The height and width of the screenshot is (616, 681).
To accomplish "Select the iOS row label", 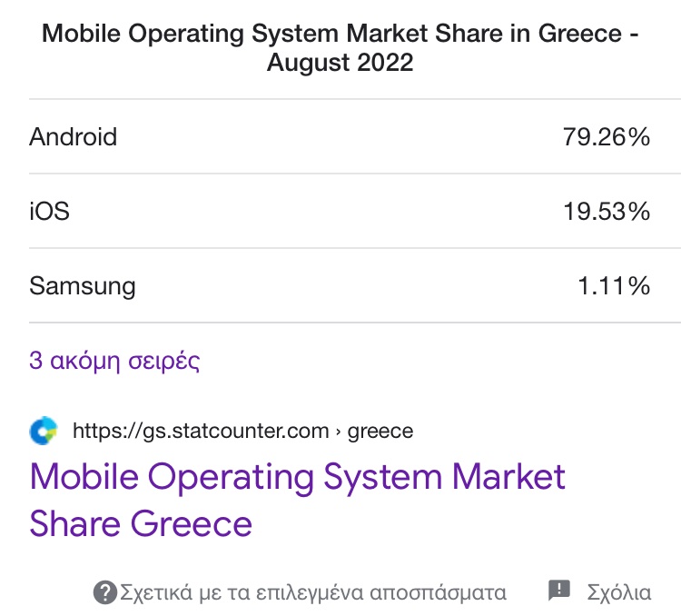I will 50,212.
